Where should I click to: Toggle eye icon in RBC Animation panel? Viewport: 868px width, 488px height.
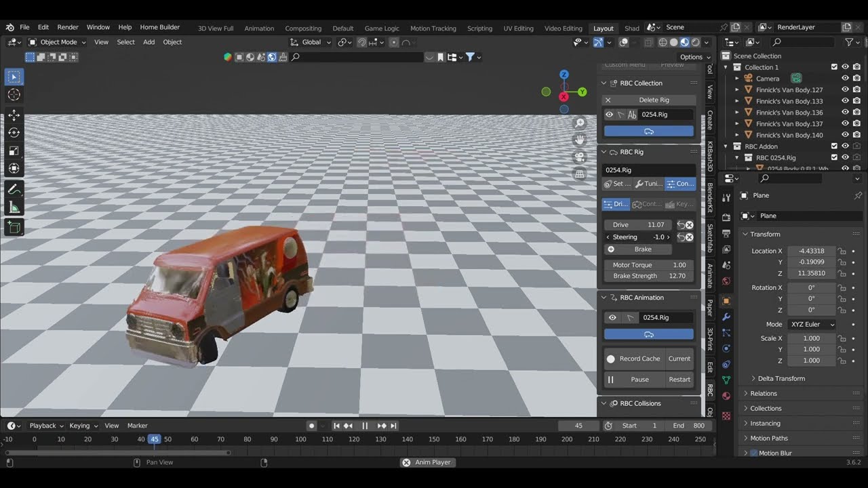click(x=612, y=317)
